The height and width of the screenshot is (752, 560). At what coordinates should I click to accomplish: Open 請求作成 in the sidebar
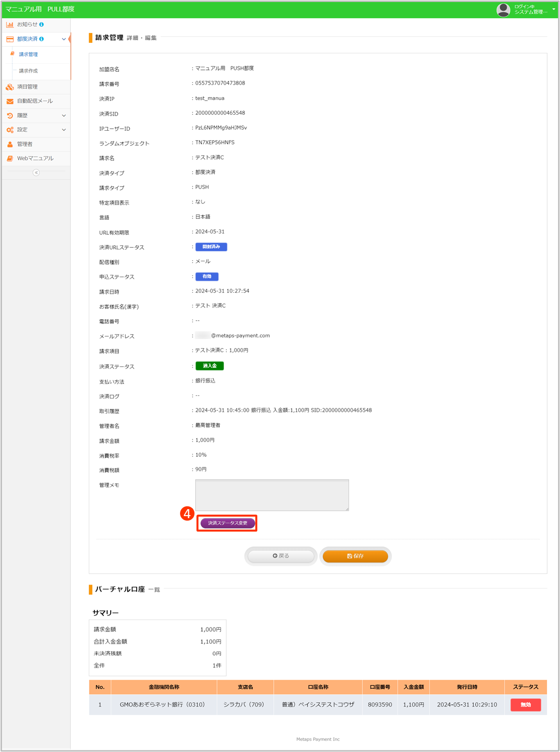[28, 71]
